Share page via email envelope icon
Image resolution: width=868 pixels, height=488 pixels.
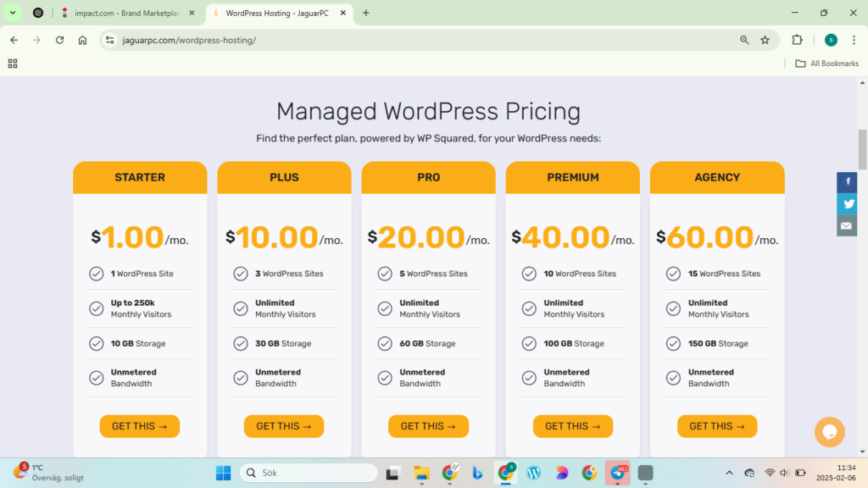[x=847, y=225]
